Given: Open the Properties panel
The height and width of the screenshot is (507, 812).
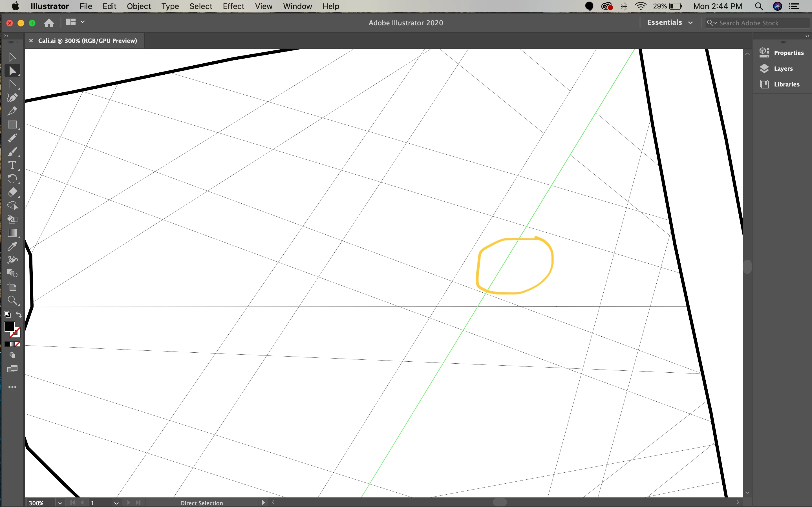Looking at the screenshot, I should (x=788, y=53).
